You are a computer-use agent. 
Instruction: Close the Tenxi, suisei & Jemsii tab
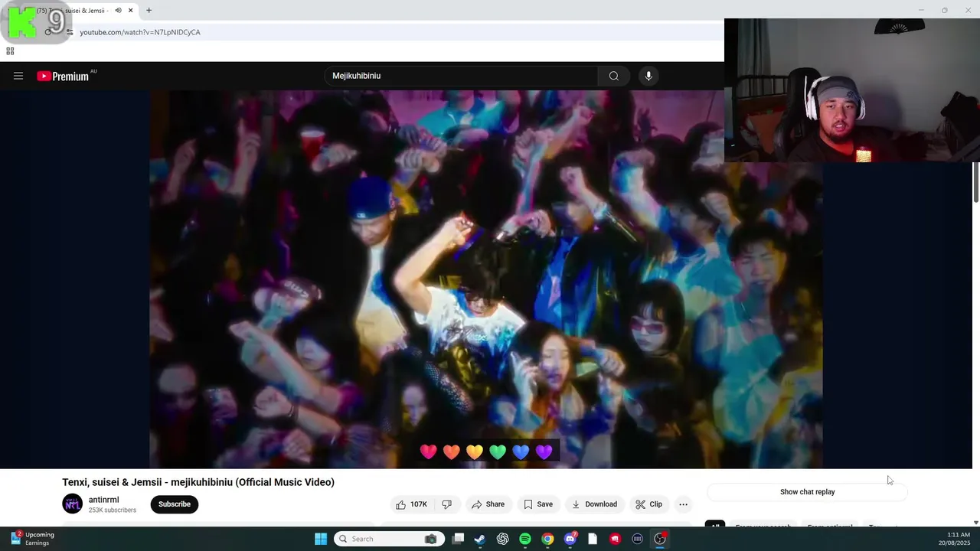click(x=130, y=11)
